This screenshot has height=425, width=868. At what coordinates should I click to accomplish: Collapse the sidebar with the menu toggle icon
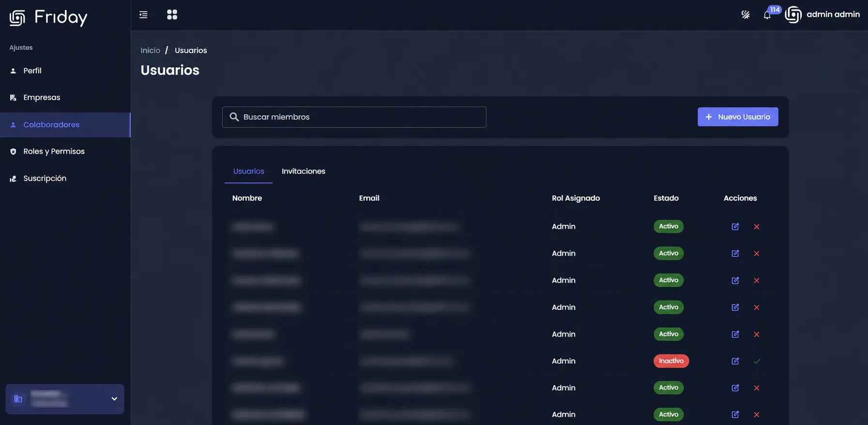tap(143, 15)
